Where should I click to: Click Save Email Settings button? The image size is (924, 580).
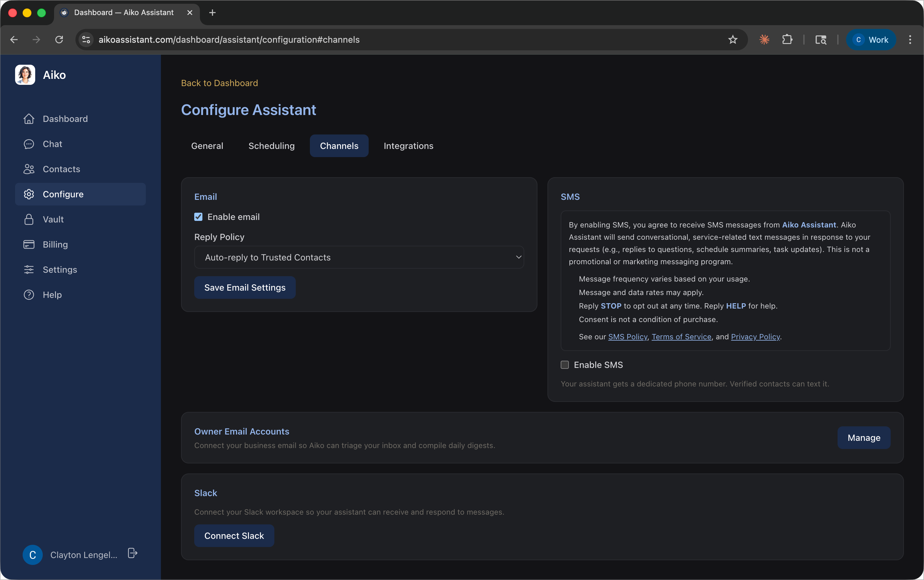pos(245,288)
